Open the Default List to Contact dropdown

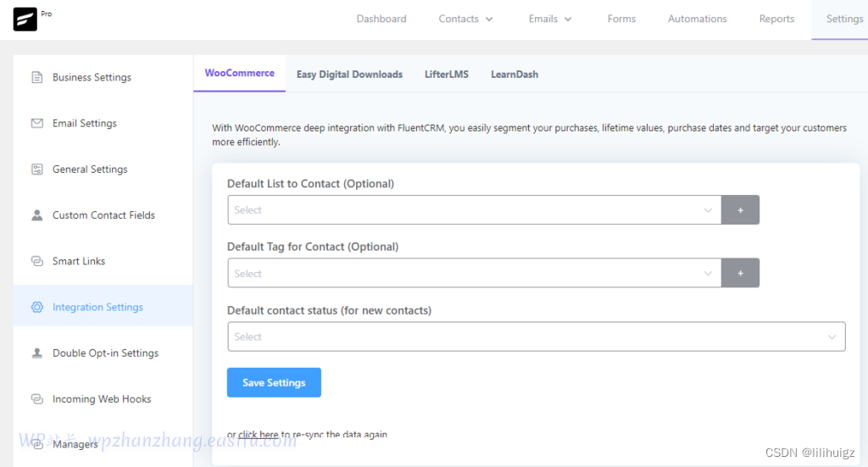click(475, 210)
